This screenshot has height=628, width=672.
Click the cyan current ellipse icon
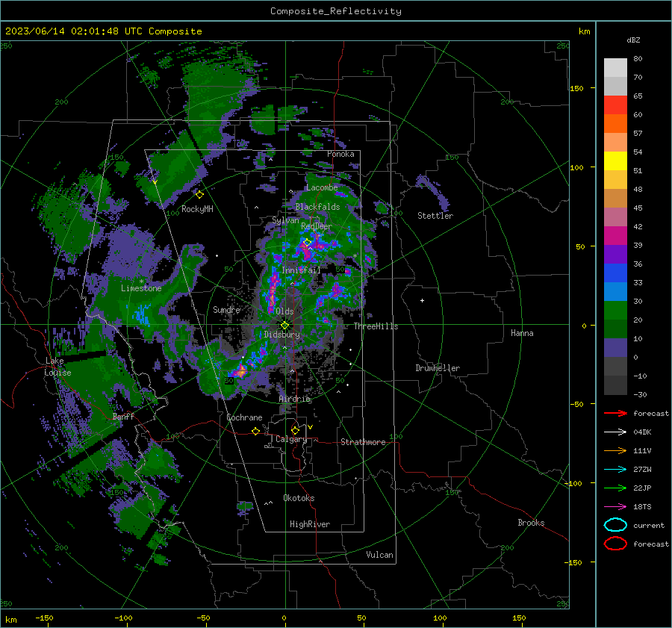tap(615, 525)
